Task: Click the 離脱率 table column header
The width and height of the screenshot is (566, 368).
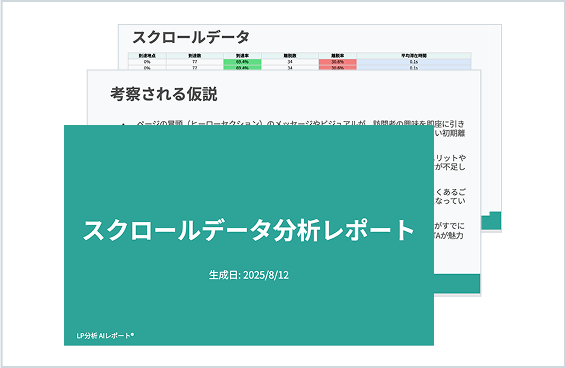Action: tap(338, 56)
